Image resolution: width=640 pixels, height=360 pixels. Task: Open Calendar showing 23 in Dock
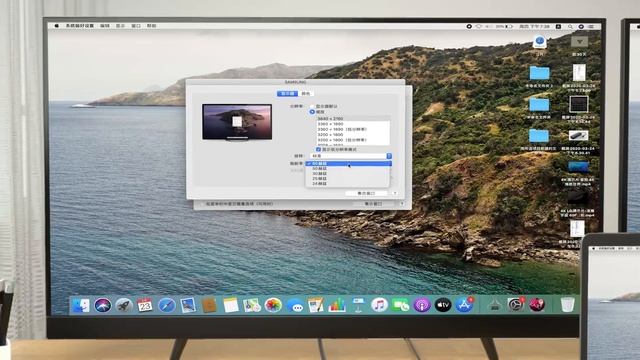145,305
